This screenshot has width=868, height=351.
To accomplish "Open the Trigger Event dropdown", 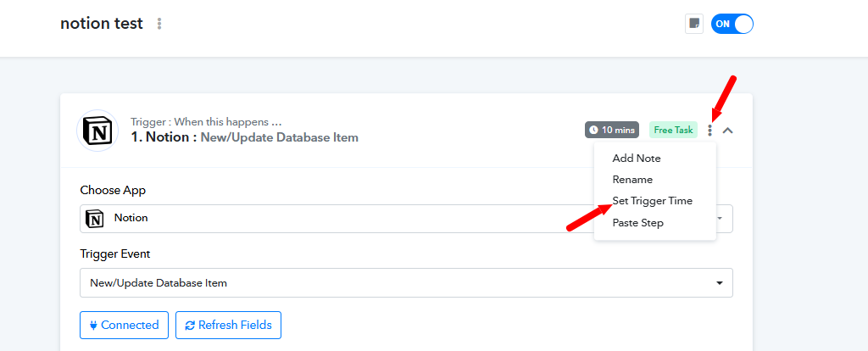I will tap(406, 283).
